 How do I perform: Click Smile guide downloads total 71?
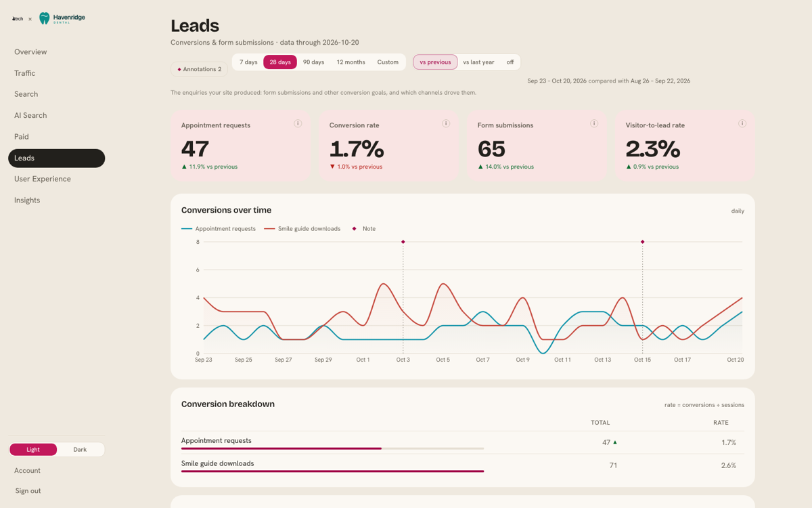coord(613,465)
